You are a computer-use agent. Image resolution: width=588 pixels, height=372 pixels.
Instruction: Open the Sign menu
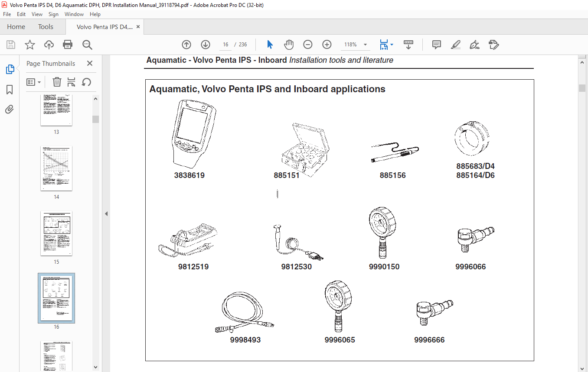click(53, 14)
